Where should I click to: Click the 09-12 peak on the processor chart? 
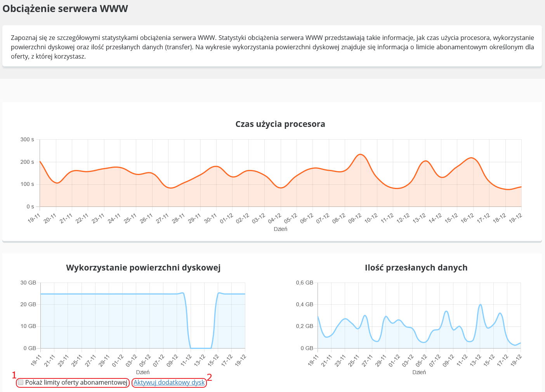(361, 154)
